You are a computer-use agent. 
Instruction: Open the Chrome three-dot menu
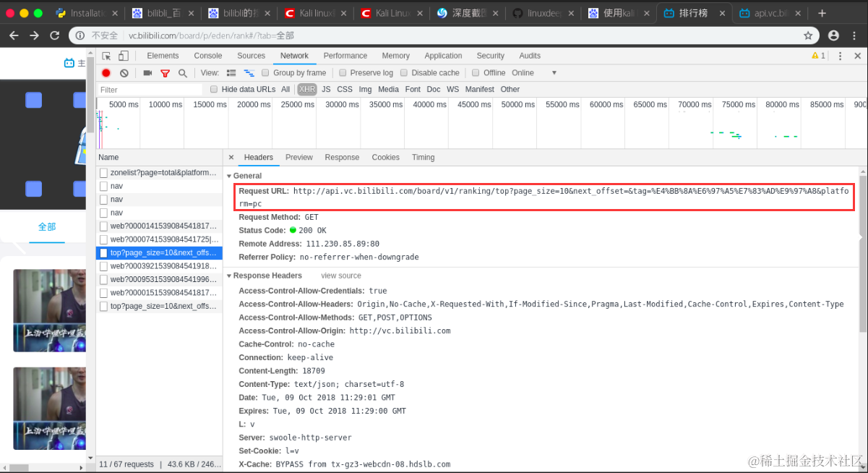[854, 35]
